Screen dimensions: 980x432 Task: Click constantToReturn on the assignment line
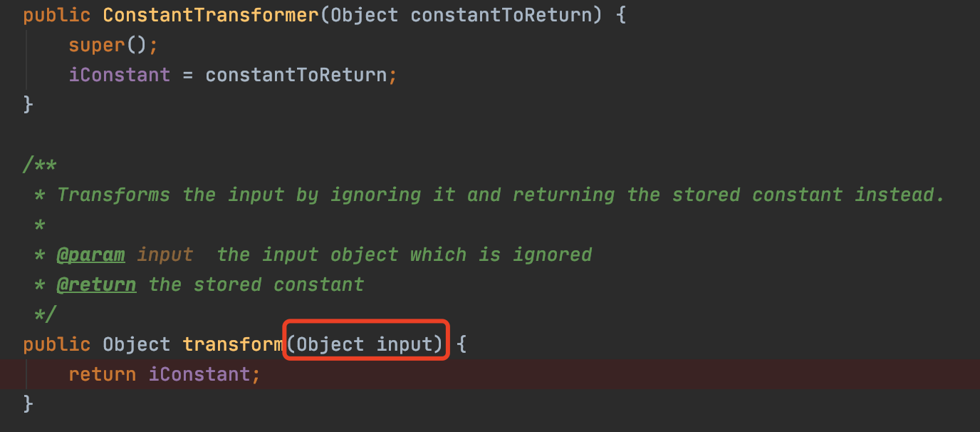tap(296, 75)
